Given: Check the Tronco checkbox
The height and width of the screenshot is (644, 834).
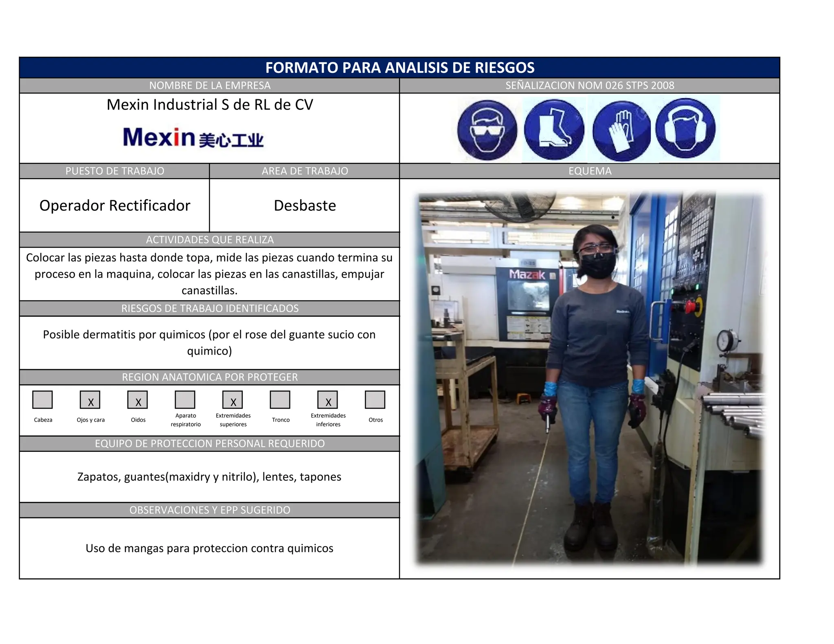Looking at the screenshot, I should (x=280, y=400).
